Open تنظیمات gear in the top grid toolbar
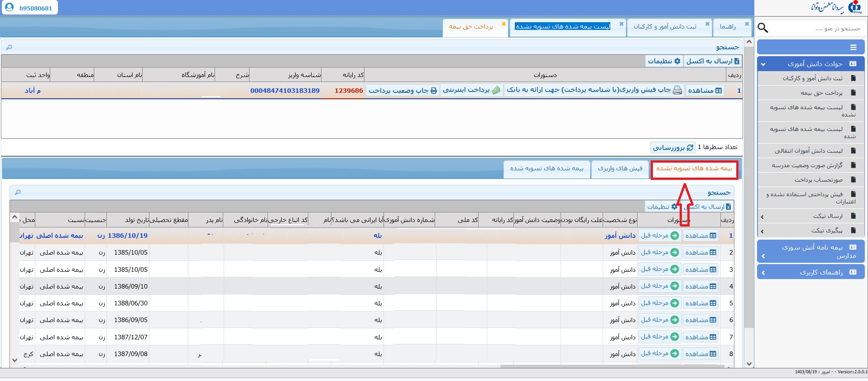The width and height of the screenshot is (868, 381). coord(664,61)
